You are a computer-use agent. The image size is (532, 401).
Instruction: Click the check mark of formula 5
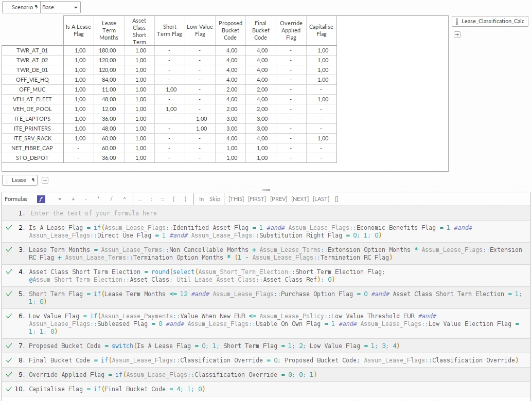9,294
